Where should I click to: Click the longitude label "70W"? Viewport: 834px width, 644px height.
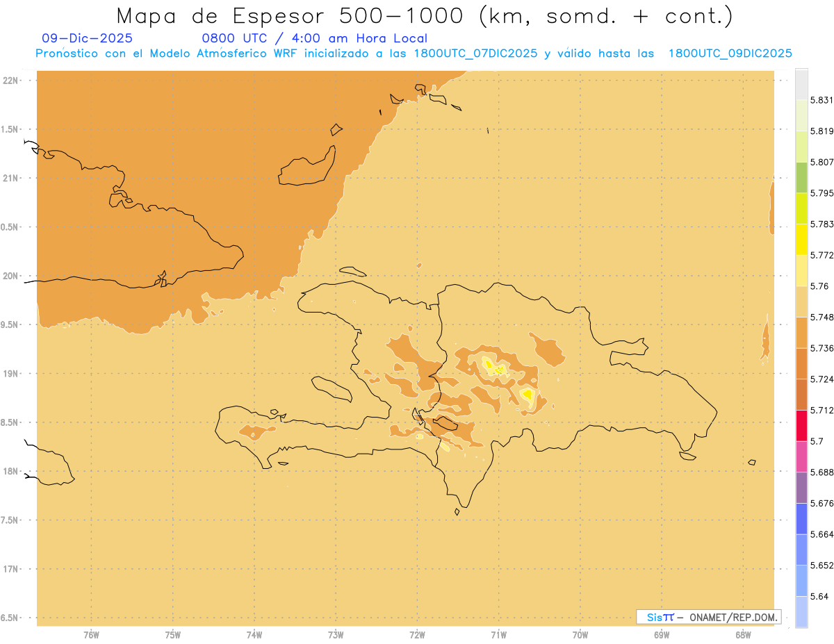(580, 635)
